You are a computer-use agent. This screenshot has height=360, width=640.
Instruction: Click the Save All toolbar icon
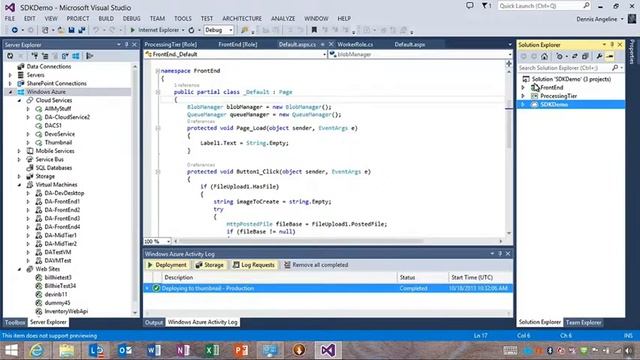tap(82, 30)
